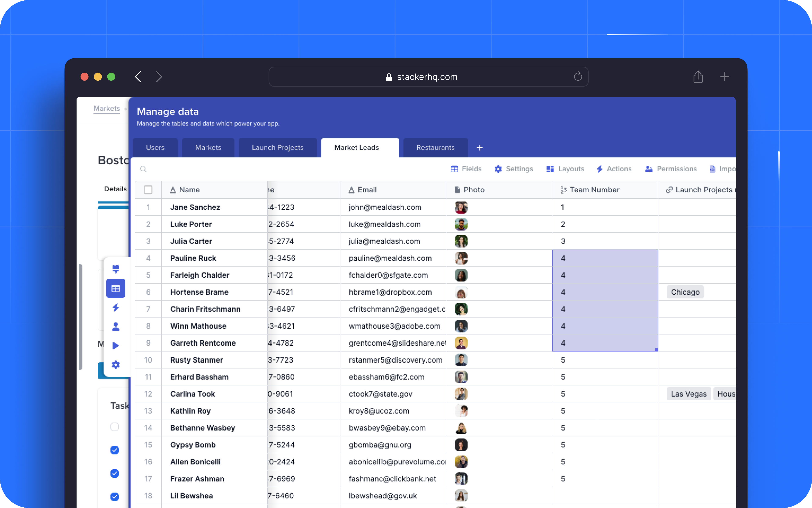The height and width of the screenshot is (508, 812).
Task: Click Winn Mathouse's photo thumbnail
Action: (461, 326)
